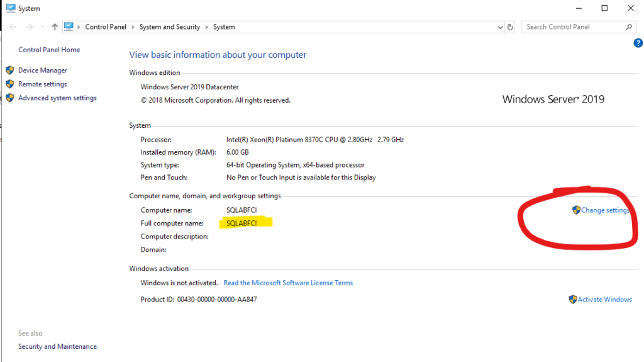Open Security and Maintenance link

(x=57, y=346)
